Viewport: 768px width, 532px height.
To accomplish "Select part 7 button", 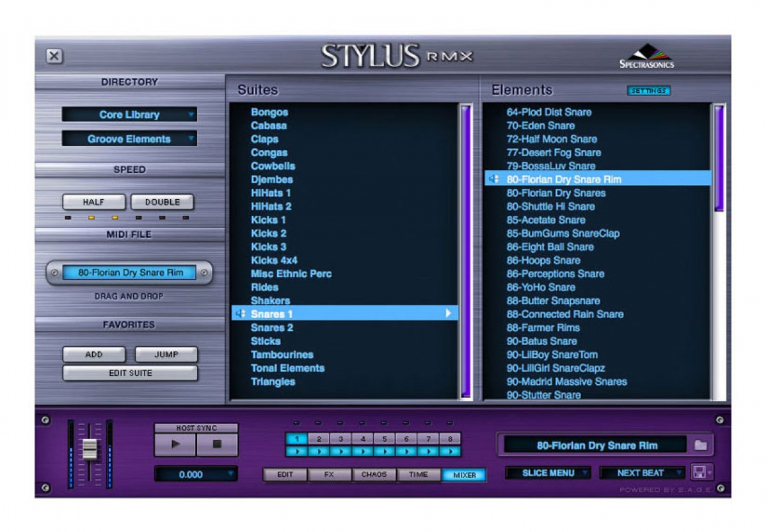I will [x=428, y=439].
